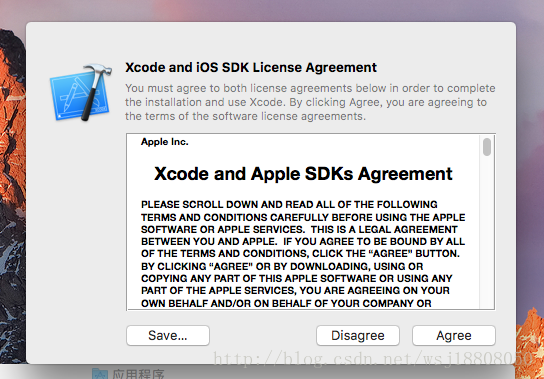Click the "BY CLICKING AGREE OR BY DOWNLOADING" line
544x379 pixels.
click(x=282, y=266)
